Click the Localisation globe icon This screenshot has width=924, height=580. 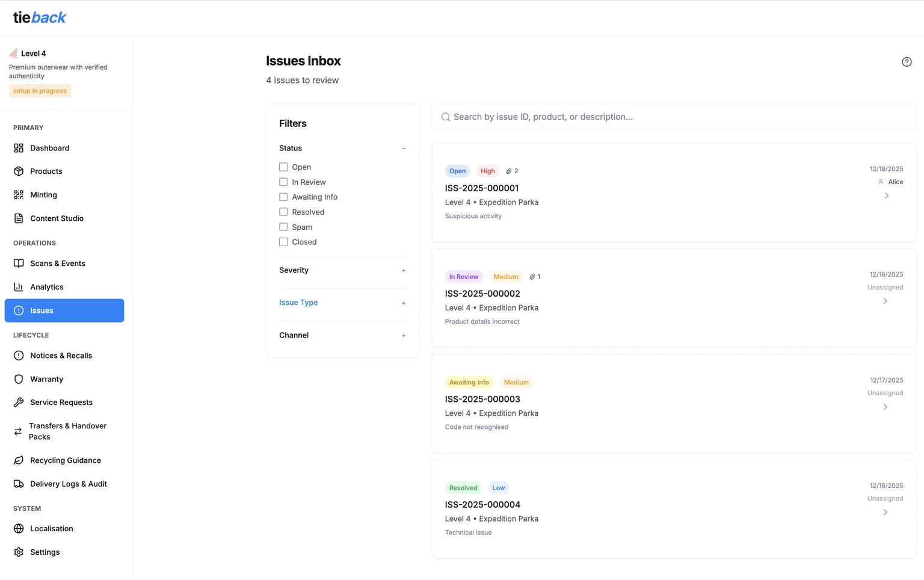pos(19,529)
